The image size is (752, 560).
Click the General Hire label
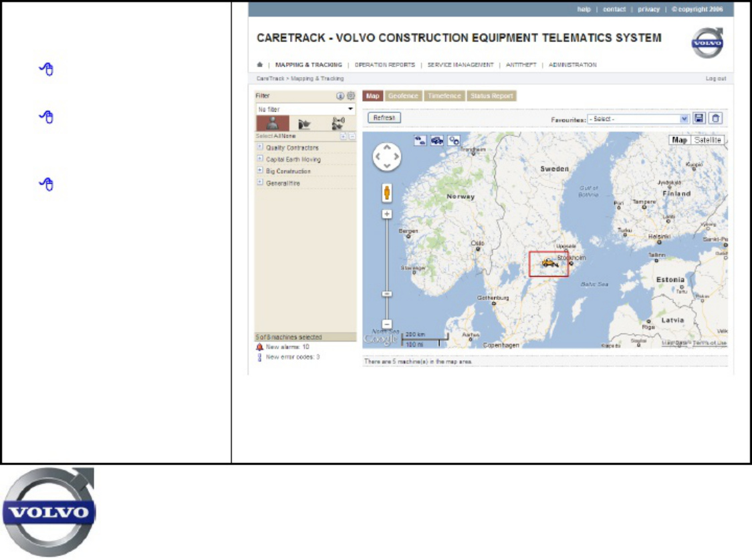click(x=283, y=183)
